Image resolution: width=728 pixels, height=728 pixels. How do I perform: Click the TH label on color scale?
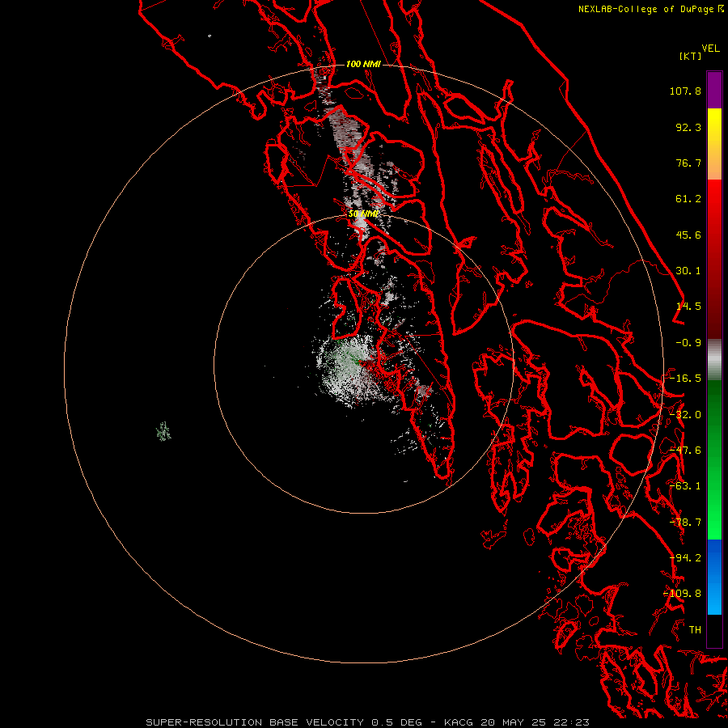tap(695, 630)
